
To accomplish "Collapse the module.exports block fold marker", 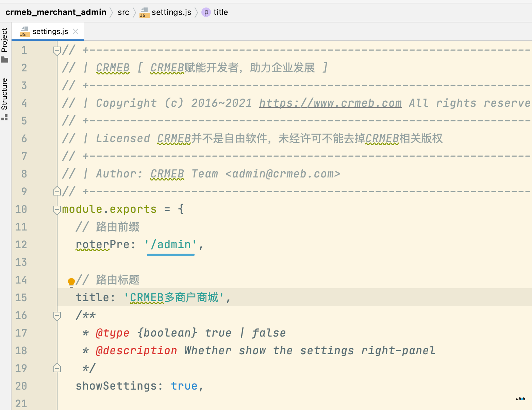I will 57,210.
